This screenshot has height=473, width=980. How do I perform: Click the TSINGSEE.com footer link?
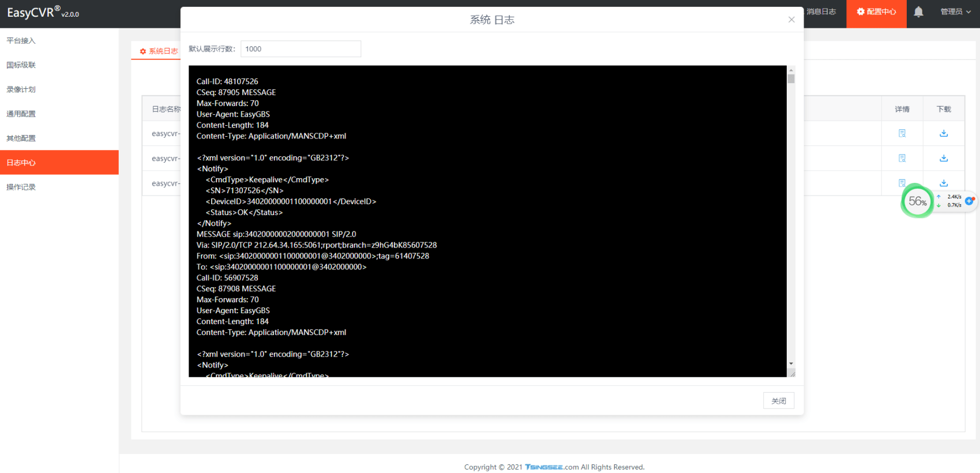tap(551, 467)
